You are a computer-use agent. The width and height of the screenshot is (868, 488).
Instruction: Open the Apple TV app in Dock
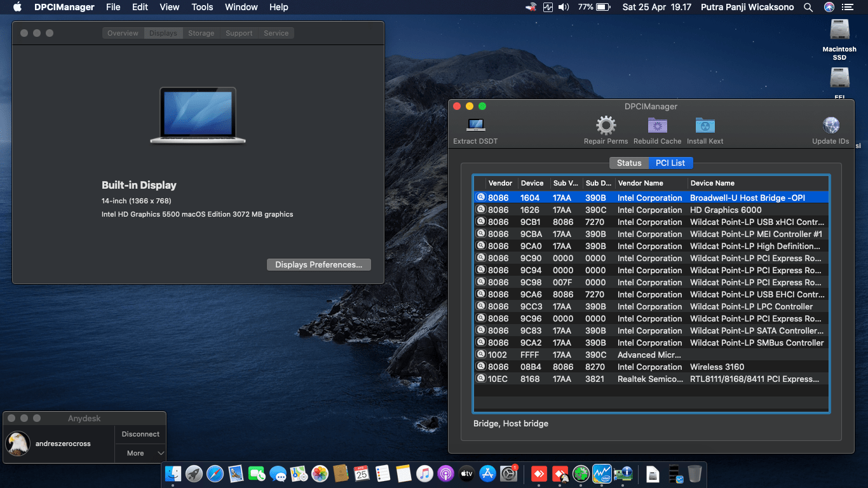click(466, 473)
